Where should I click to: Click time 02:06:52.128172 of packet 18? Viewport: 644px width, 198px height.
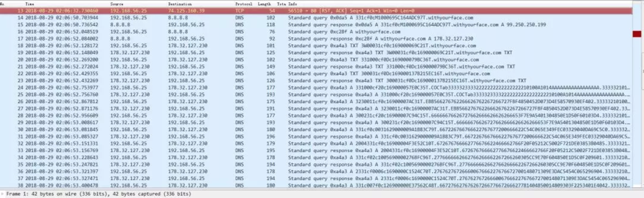[x=61, y=46]
